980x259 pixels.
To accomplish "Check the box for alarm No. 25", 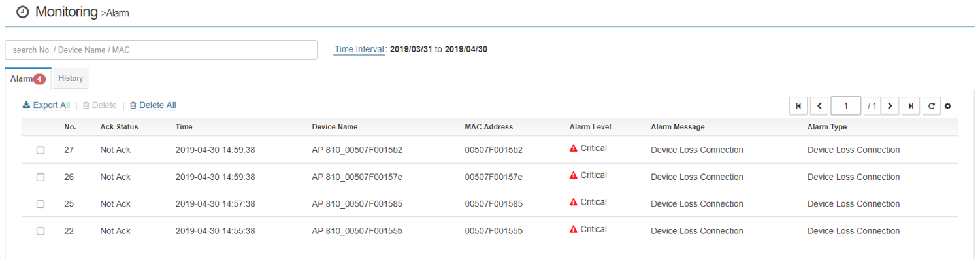I will (41, 204).
